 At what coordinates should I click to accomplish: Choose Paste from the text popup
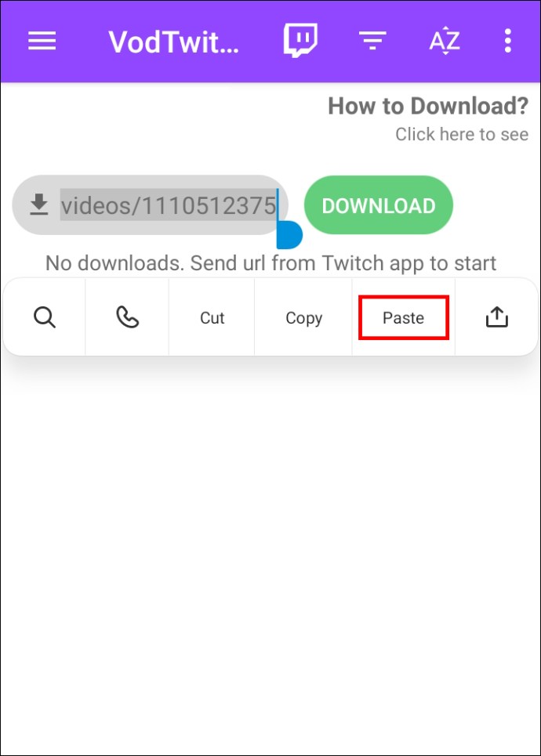[404, 318]
